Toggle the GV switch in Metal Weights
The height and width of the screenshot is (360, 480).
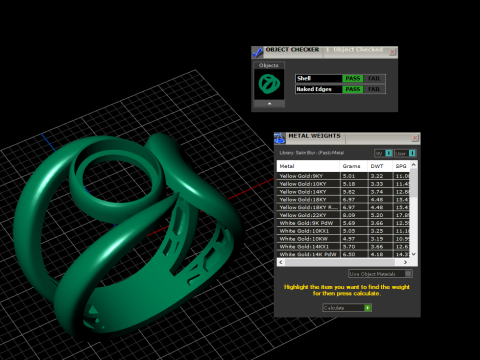(x=383, y=153)
